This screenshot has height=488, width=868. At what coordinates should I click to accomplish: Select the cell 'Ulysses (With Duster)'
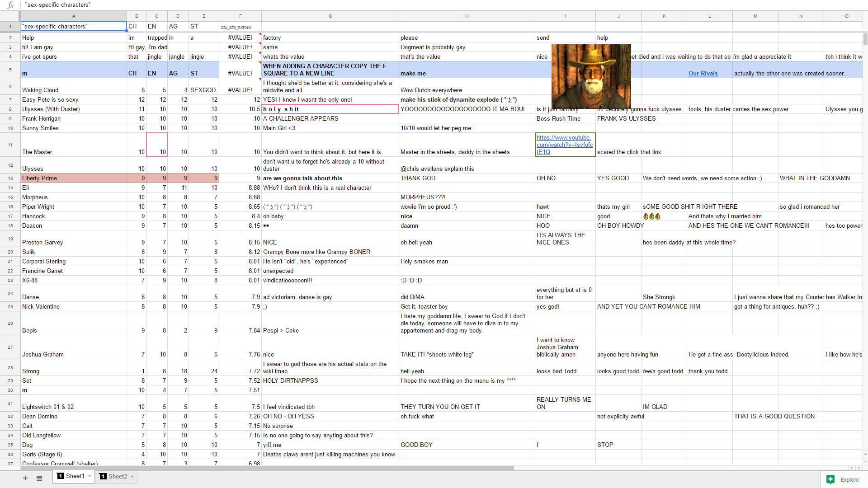click(74, 109)
